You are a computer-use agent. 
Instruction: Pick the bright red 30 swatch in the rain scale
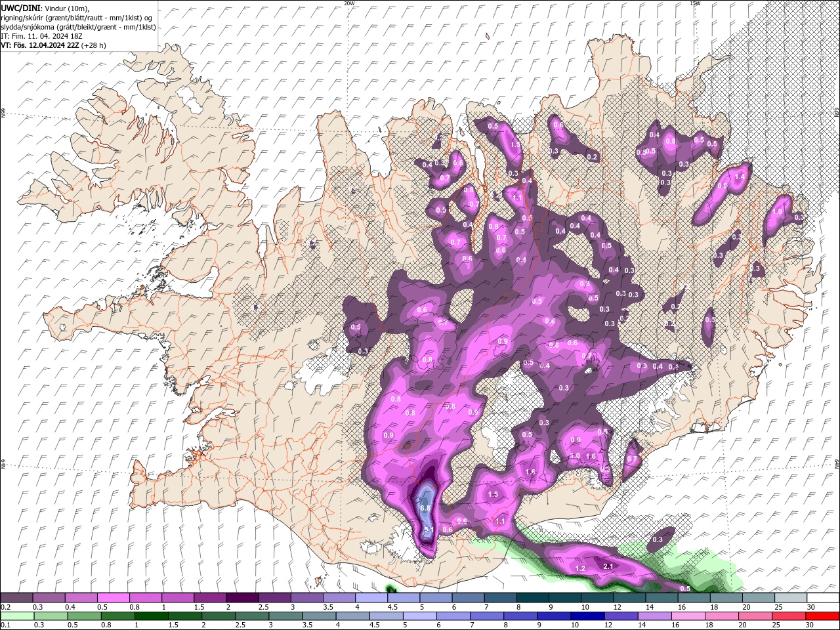pyautogui.click(x=822, y=616)
